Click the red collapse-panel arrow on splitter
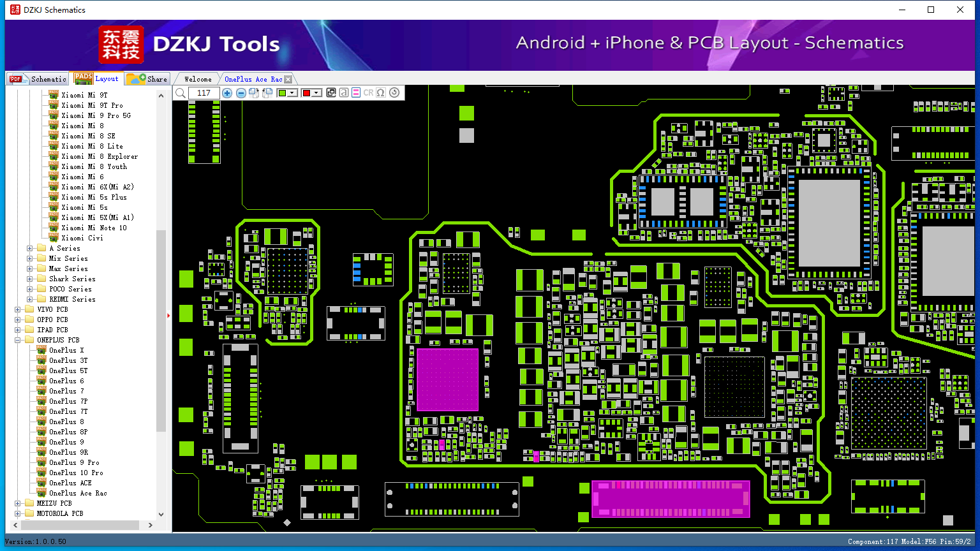 168,315
